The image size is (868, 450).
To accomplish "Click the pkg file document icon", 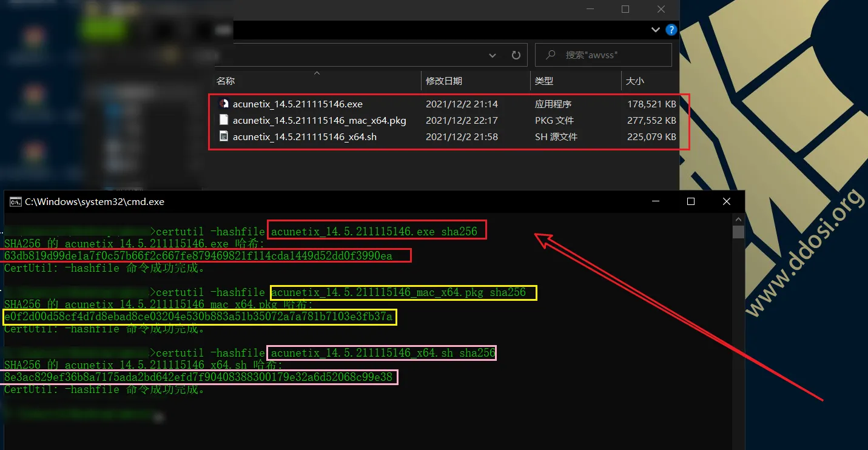I will coord(223,120).
